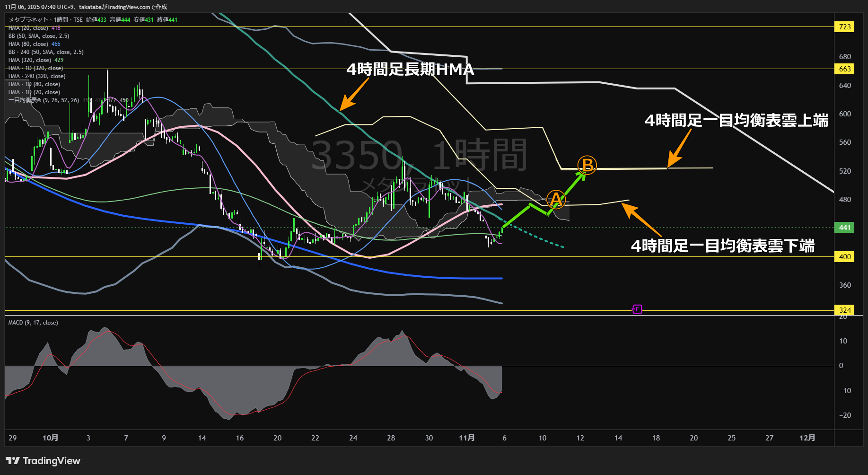Click 560 on the price axis
The height and width of the screenshot is (475, 868).
click(x=845, y=142)
